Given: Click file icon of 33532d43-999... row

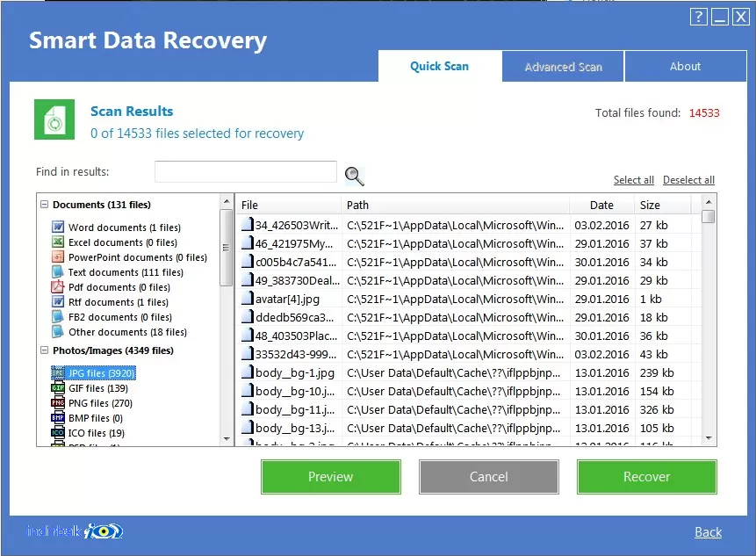Looking at the screenshot, I should pyautogui.click(x=248, y=353).
